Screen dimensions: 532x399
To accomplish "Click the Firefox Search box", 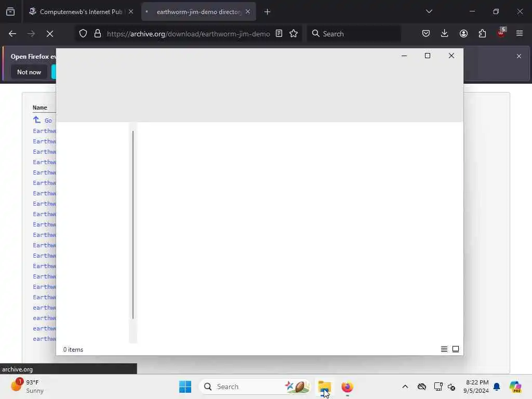I will click(x=354, y=34).
